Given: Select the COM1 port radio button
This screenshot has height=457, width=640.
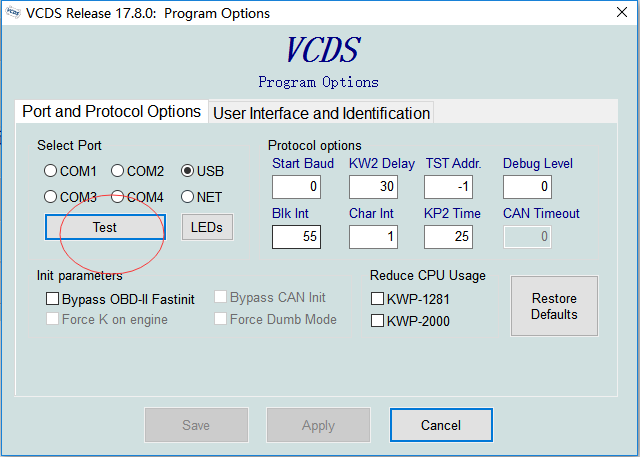Looking at the screenshot, I should (x=50, y=171).
